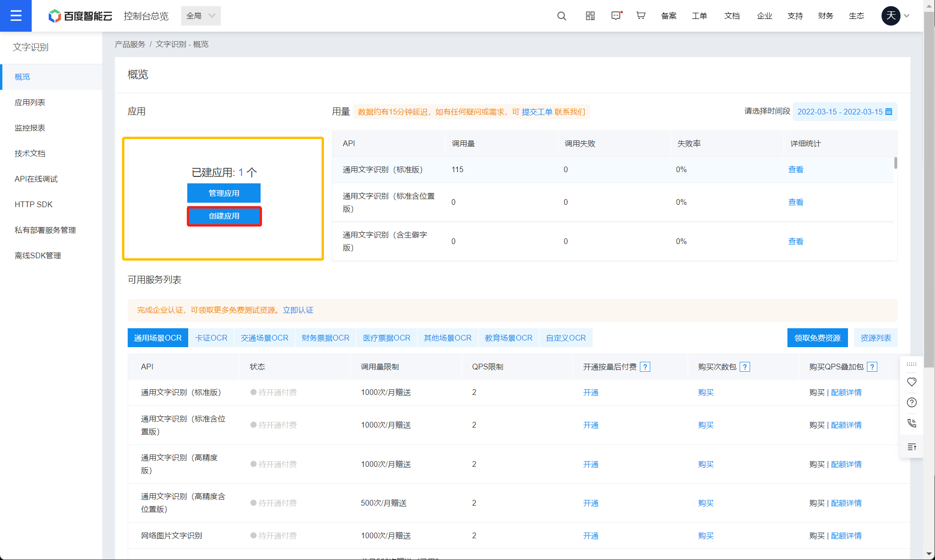The height and width of the screenshot is (560, 935).
Task: Open the message notifications icon
Action: pyautogui.click(x=616, y=16)
